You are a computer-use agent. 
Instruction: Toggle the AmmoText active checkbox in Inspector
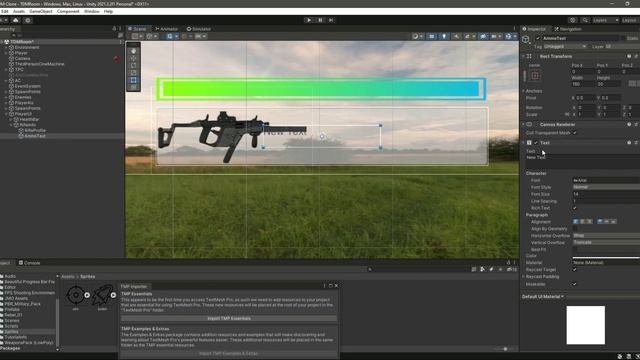[x=538, y=38]
